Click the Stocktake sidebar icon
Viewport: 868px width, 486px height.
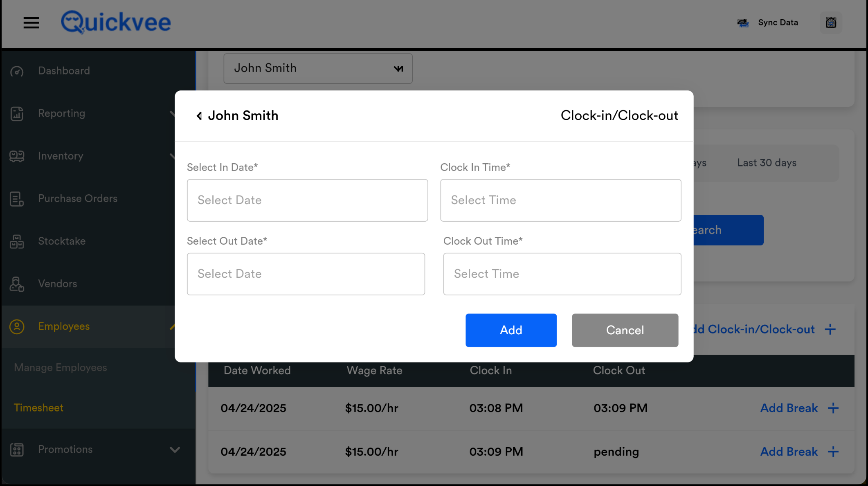pos(17,242)
